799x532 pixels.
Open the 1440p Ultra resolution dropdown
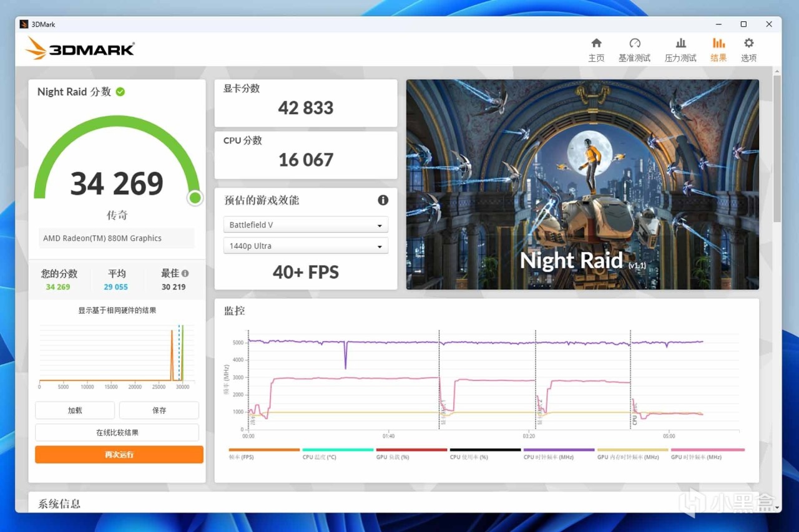306,246
